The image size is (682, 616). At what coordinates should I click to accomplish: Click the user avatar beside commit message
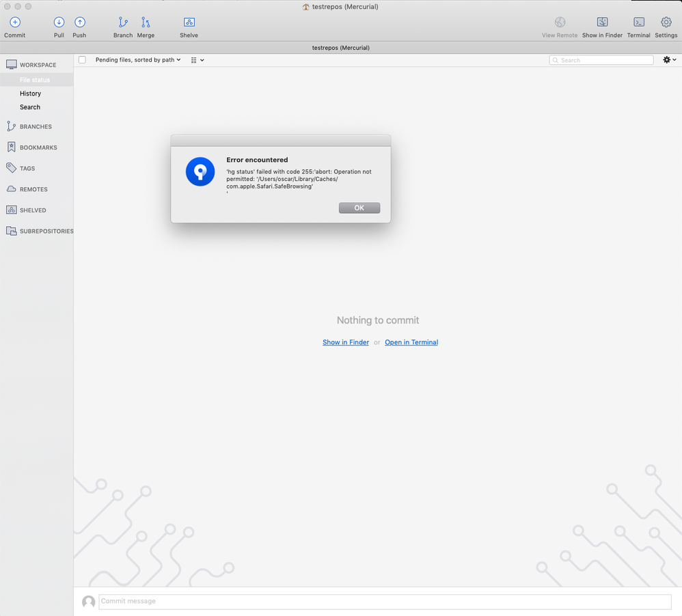pyautogui.click(x=89, y=602)
